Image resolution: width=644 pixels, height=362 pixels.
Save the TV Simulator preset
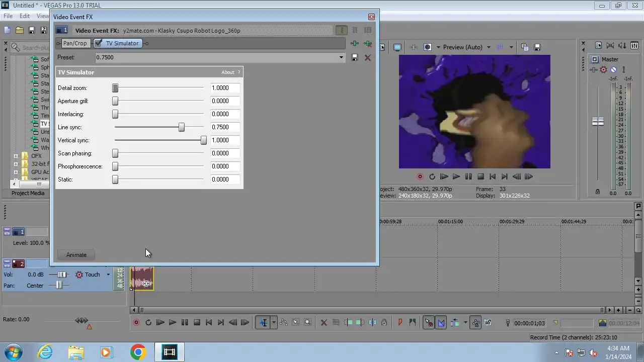355,57
